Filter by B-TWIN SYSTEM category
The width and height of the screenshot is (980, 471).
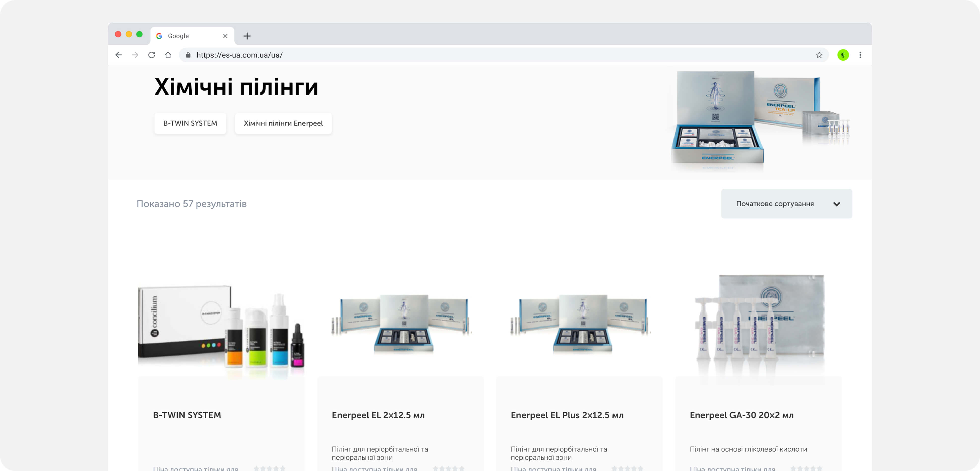click(x=190, y=123)
